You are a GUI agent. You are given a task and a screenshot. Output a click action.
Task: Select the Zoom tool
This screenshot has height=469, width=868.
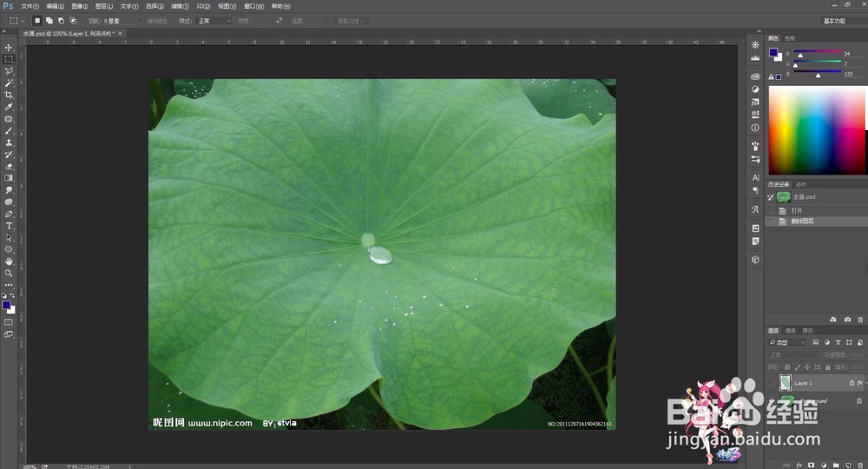[x=9, y=273]
